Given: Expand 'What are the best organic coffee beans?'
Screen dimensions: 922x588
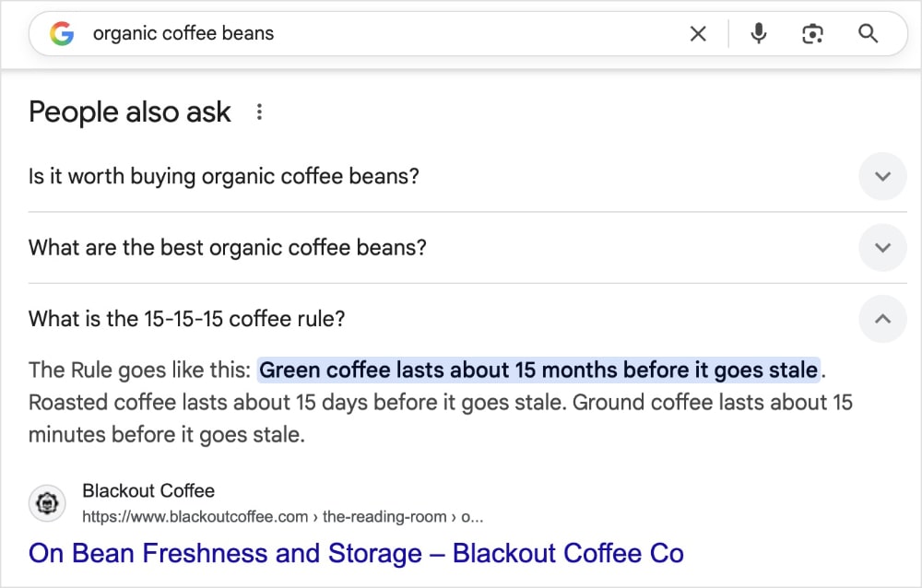Looking at the screenshot, I should [x=882, y=247].
